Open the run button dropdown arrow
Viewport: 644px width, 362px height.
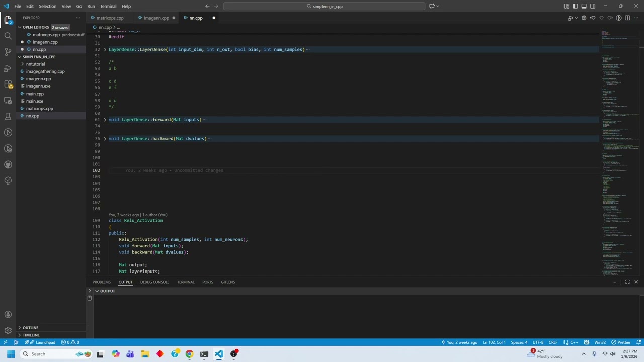(x=576, y=18)
